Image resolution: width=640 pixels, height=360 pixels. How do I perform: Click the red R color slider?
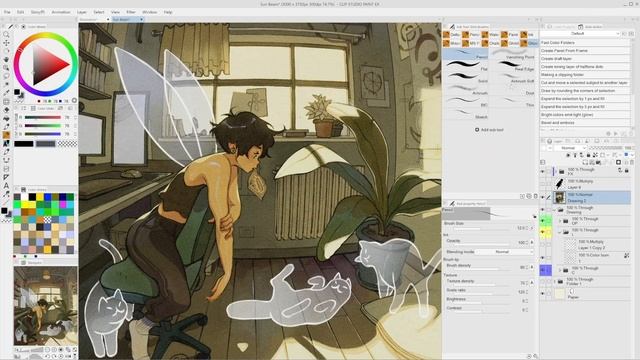(42, 118)
